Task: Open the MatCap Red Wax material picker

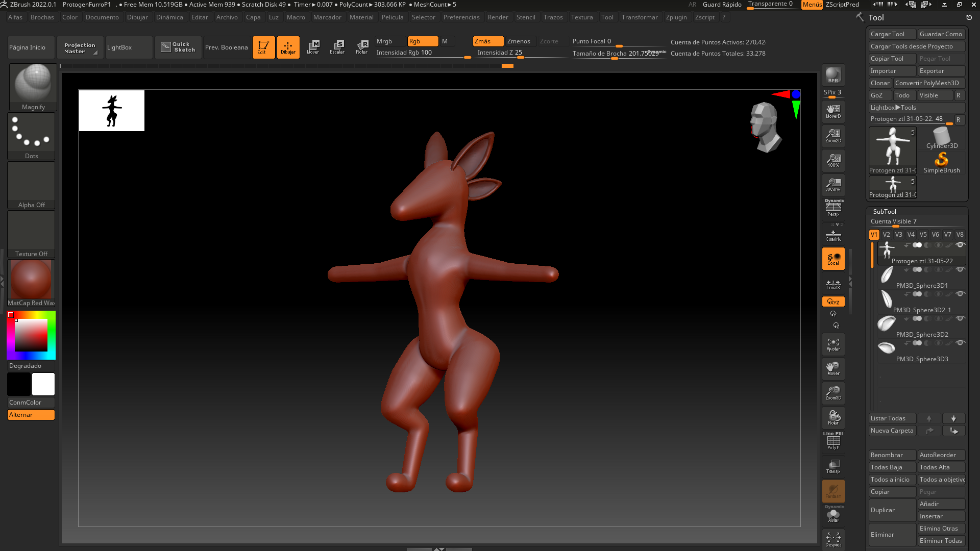Action: (x=31, y=280)
